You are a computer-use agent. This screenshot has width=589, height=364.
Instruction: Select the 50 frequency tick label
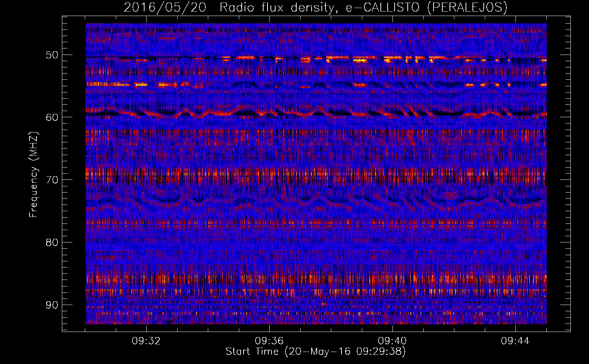pos(52,55)
